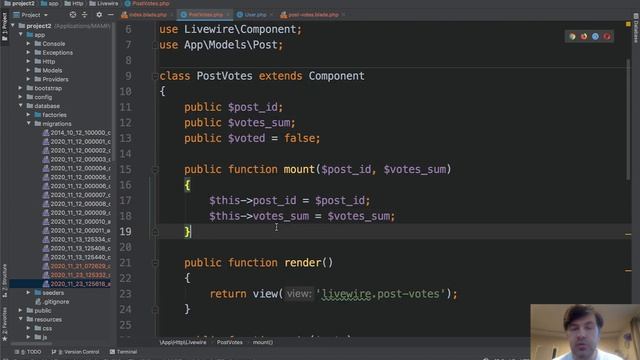640x360 pixels.
Task: Click \App\Http\Livewire breadcrumb below editor
Action: (x=183, y=342)
